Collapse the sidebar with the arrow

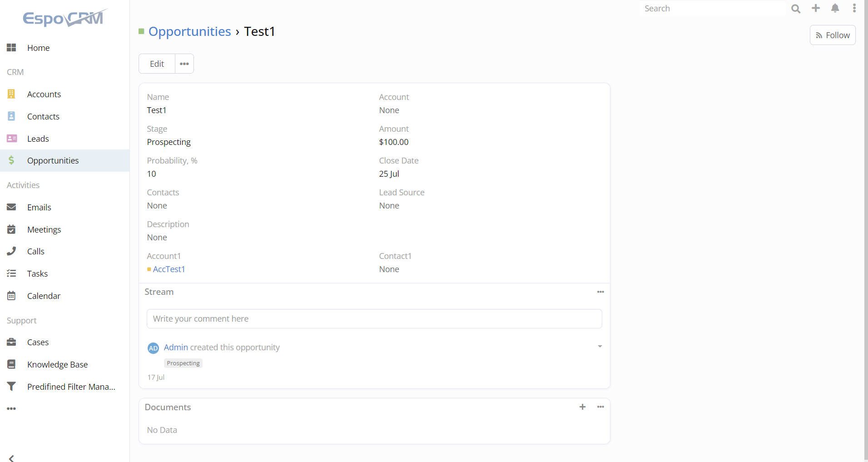[x=11, y=458]
